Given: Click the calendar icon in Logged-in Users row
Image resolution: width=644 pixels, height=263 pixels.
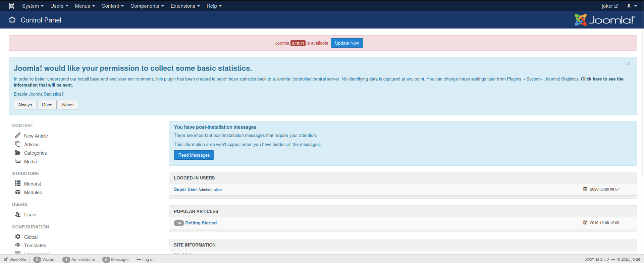Looking at the screenshot, I should [x=585, y=189].
